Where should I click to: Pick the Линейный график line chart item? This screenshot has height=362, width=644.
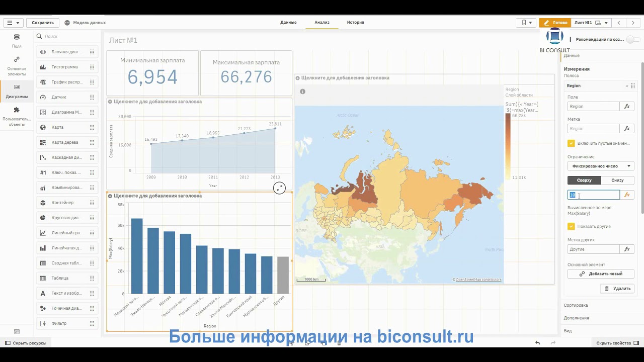click(67, 233)
